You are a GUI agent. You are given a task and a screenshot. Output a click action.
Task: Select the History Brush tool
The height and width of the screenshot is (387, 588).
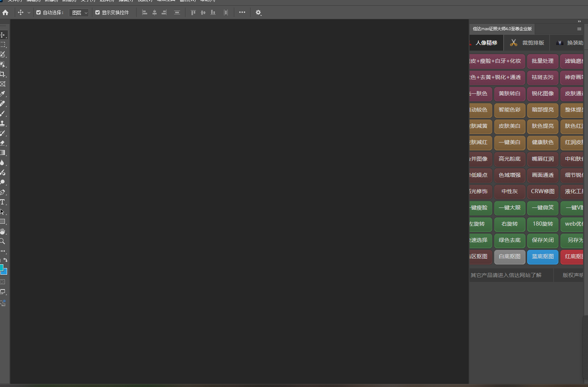pyautogui.click(x=3, y=133)
